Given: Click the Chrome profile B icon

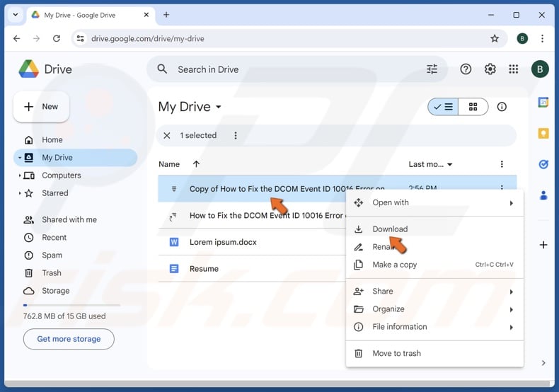Looking at the screenshot, I should [522, 38].
